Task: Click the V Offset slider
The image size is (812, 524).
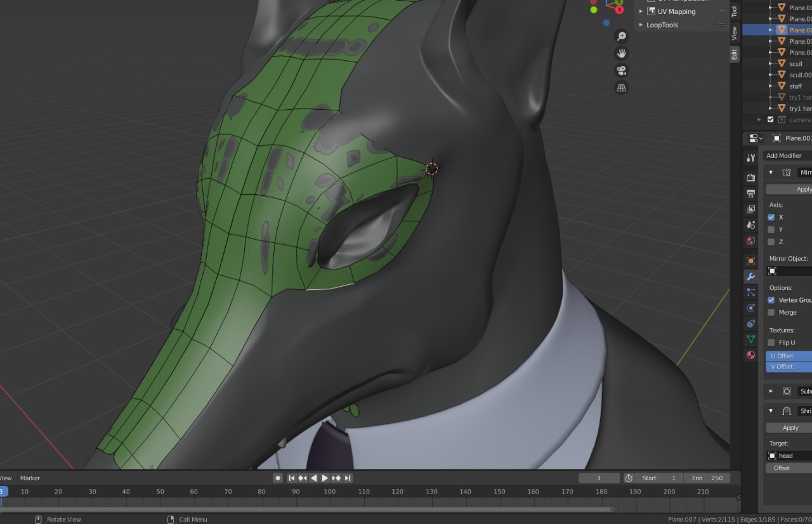Action: click(789, 367)
